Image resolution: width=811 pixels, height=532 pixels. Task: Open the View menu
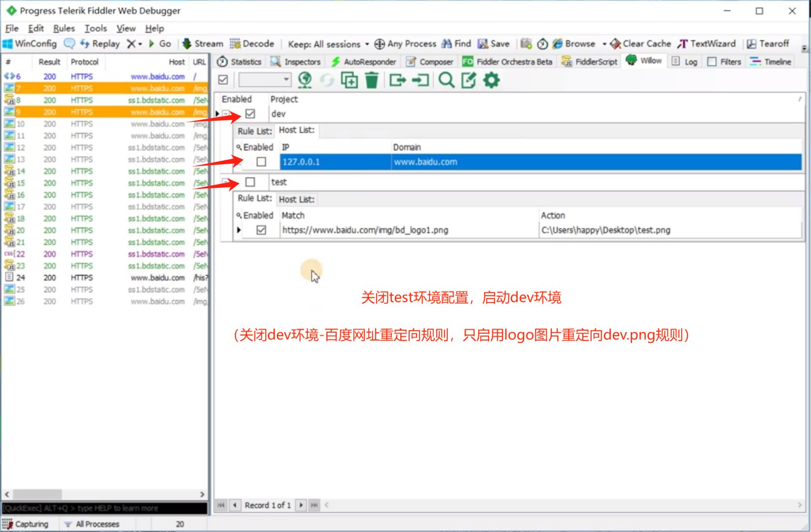[x=126, y=29]
